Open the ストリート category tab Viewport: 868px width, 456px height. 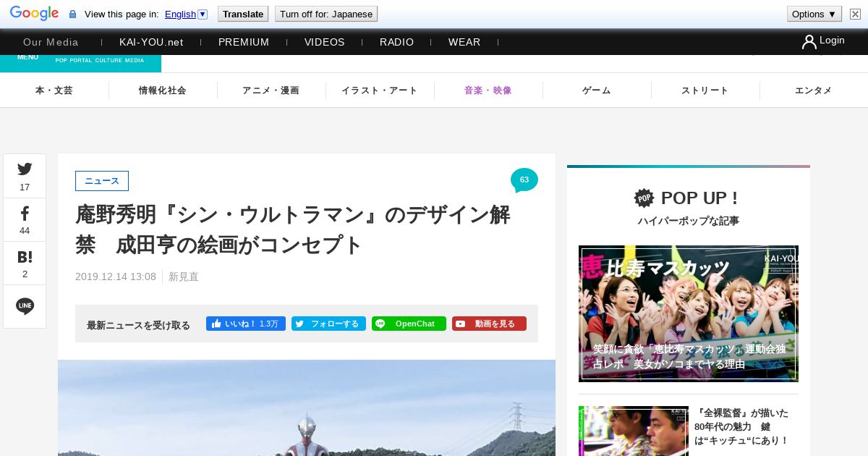[705, 90]
